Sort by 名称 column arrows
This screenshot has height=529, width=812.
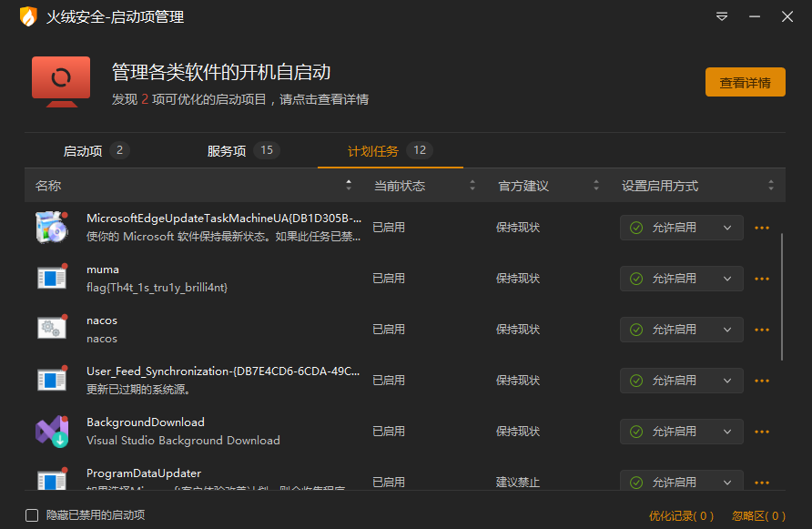pyautogui.click(x=349, y=185)
